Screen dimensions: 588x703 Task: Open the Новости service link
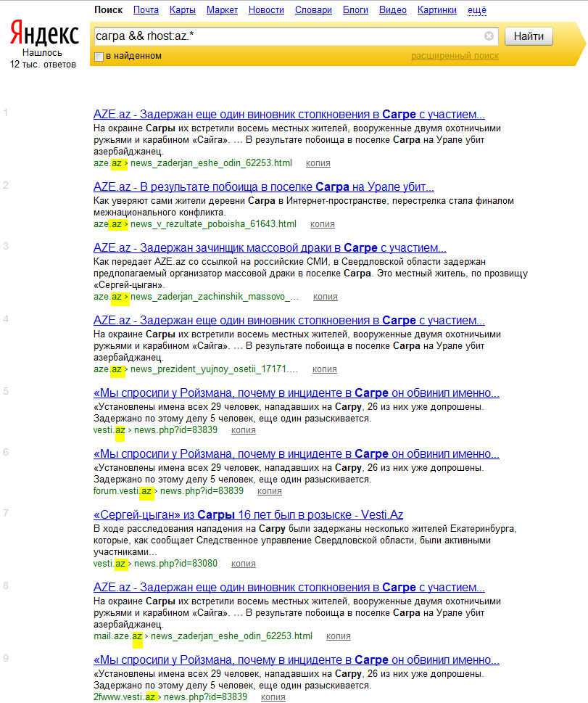click(266, 10)
